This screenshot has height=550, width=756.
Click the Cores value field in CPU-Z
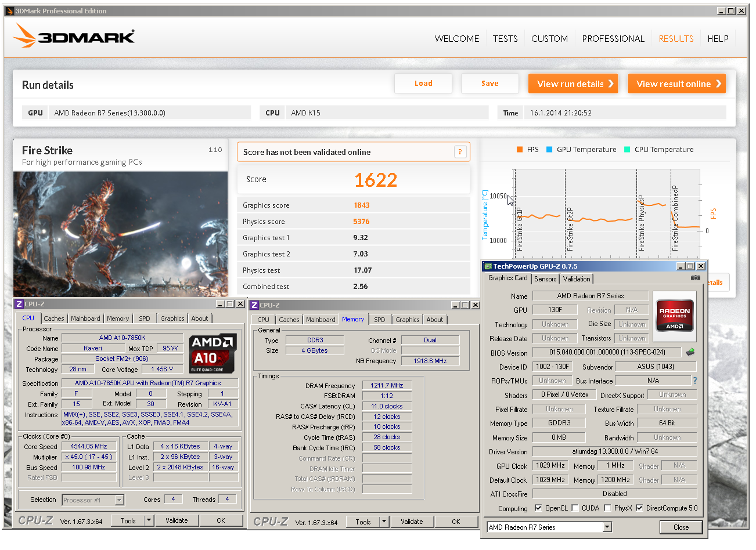pos(173,499)
